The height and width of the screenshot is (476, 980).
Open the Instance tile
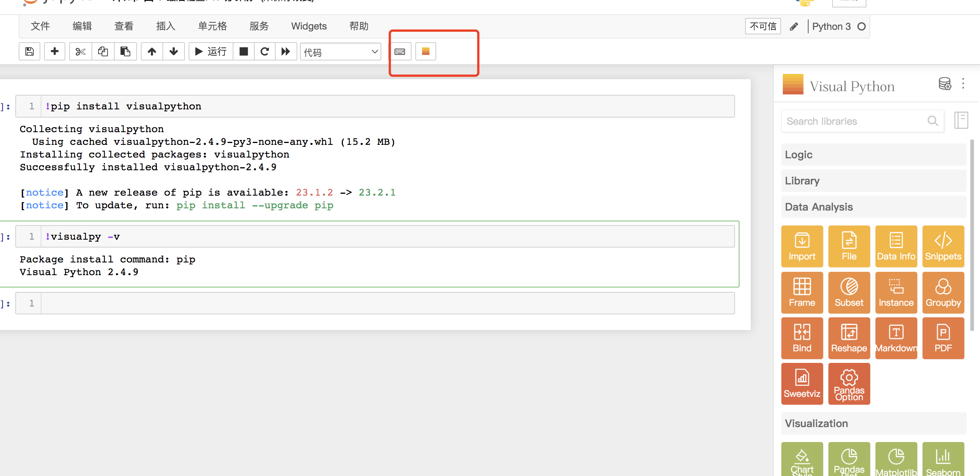point(896,293)
